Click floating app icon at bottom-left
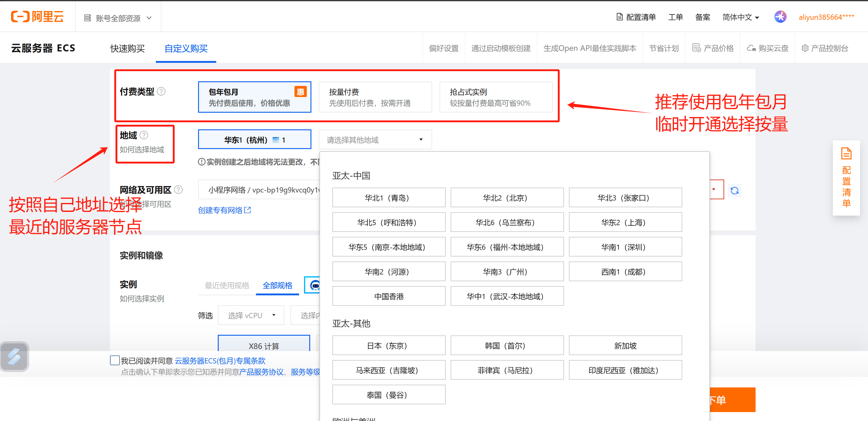This screenshot has height=421, width=868. pyautogui.click(x=14, y=357)
